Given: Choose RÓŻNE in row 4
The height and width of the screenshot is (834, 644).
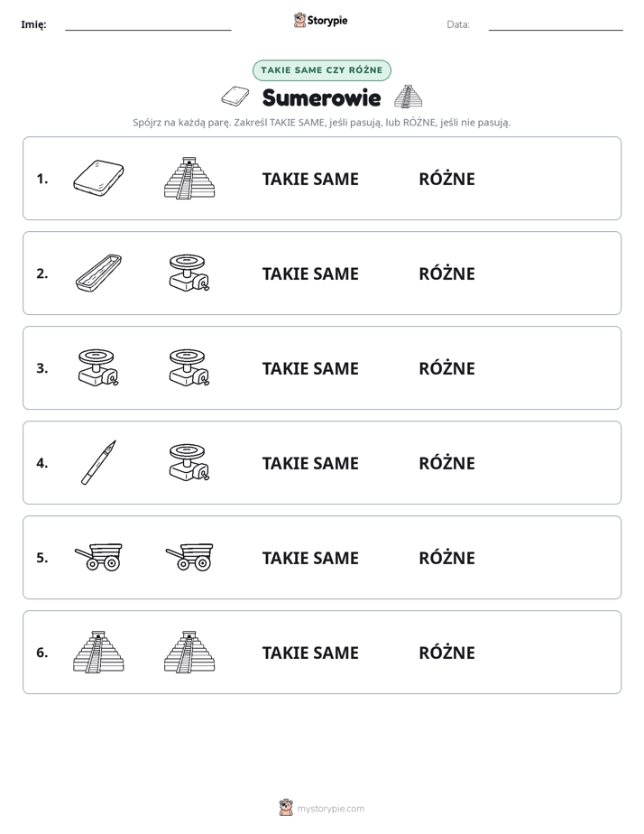Looking at the screenshot, I should (x=446, y=463).
